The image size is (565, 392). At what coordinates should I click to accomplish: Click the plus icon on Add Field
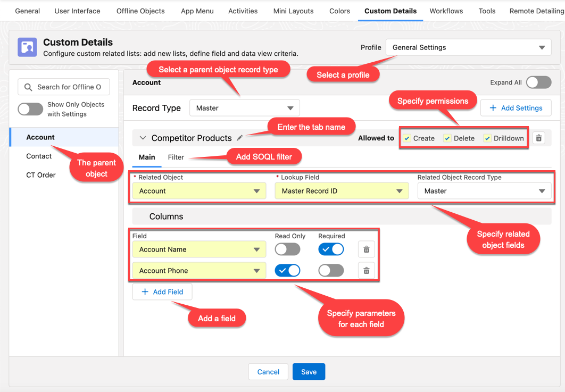point(144,292)
